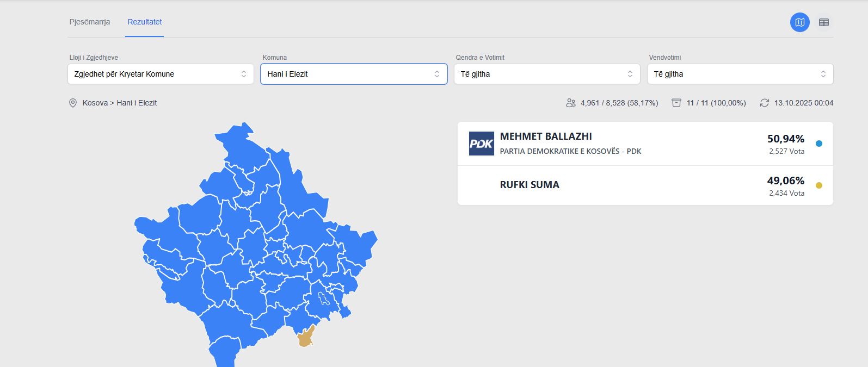Select Mehmet Ballazhi candidate name
The height and width of the screenshot is (367, 868).
546,136
